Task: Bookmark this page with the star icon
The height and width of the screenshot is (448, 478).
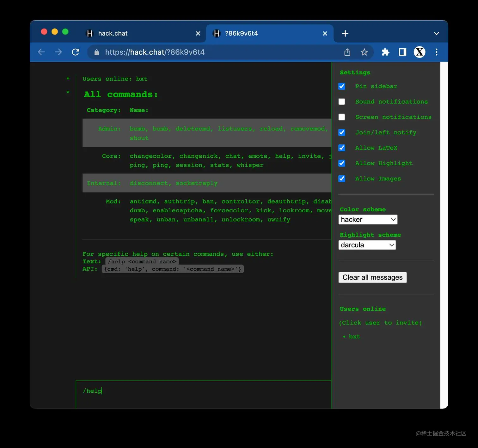Action: [x=364, y=52]
